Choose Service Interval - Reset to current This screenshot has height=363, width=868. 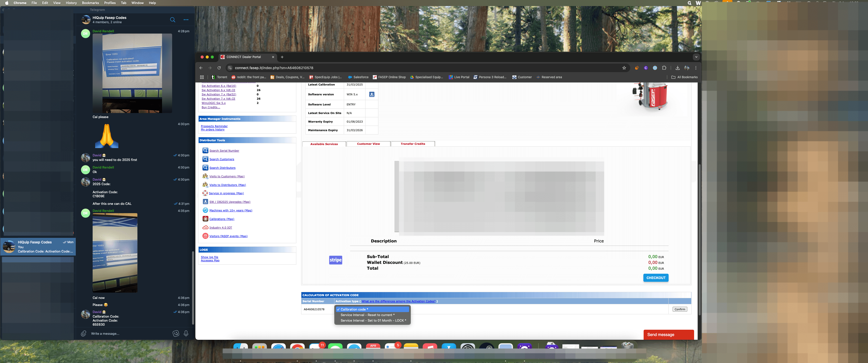(x=372, y=315)
